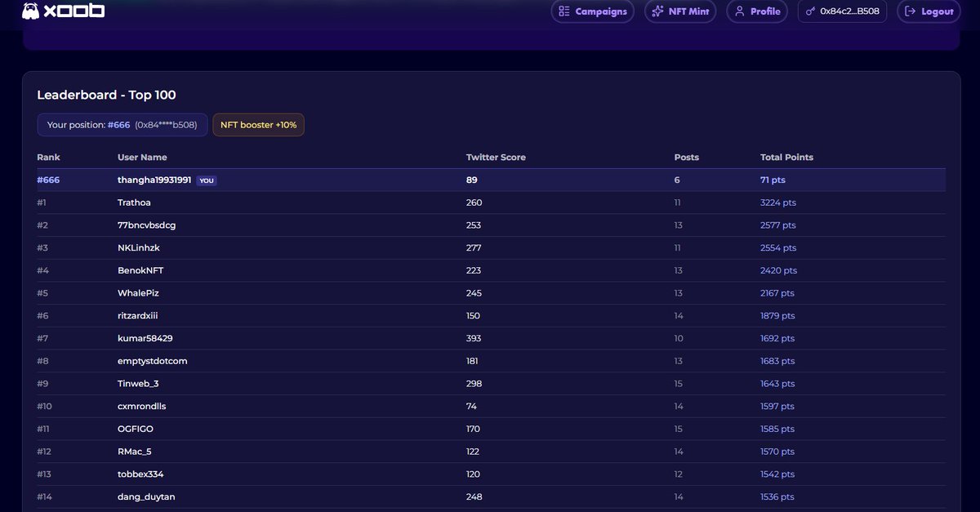Select user WhalePiz
The width and height of the screenshot is (980, 512).
coord(138,293)
